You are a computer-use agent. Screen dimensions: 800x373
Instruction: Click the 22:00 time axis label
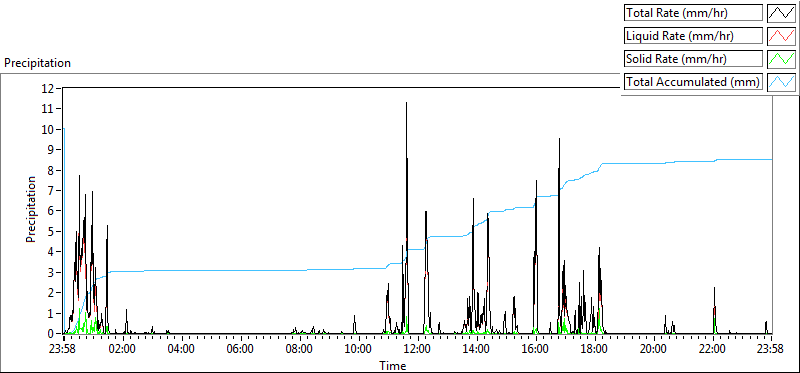[x=713, y=350]
